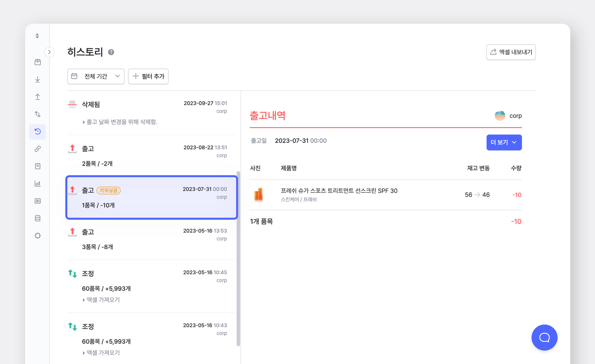
Task: Click the 출고내역 heading
Action: click(267, 115)
